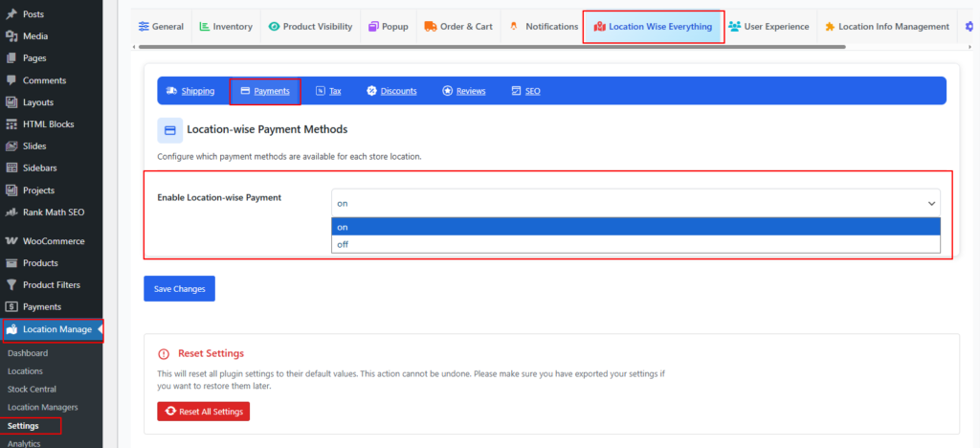Click the WooCommerce icon in sidebar
This screenshot has height=448, width=980.
(11, 241)
